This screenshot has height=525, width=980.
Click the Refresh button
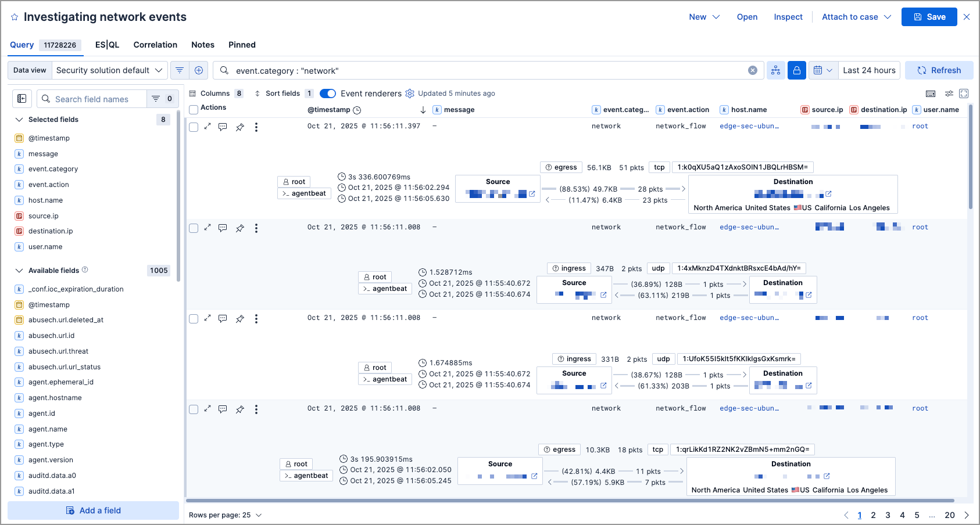point(939,70)
